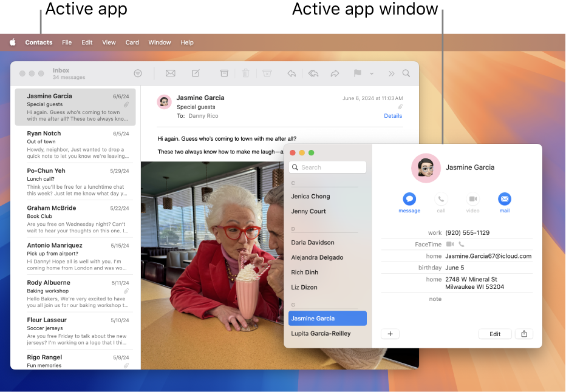Reply to Jasmine Garcia's email

click(x=292, y=73)
